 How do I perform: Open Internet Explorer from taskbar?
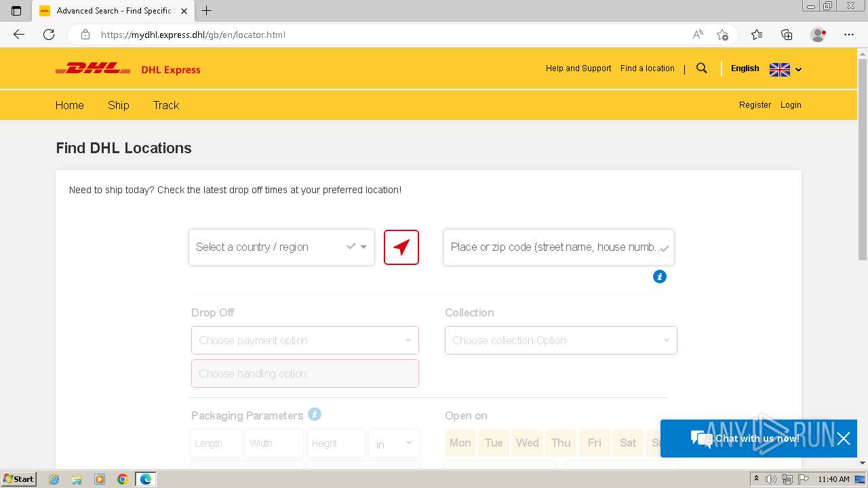(x=54, y=479)
